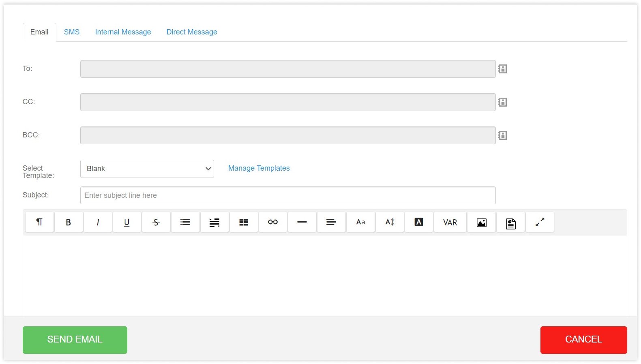Open the VAR variable insert menu
Screen dimensions: 641x364
(x=450, y=222)
